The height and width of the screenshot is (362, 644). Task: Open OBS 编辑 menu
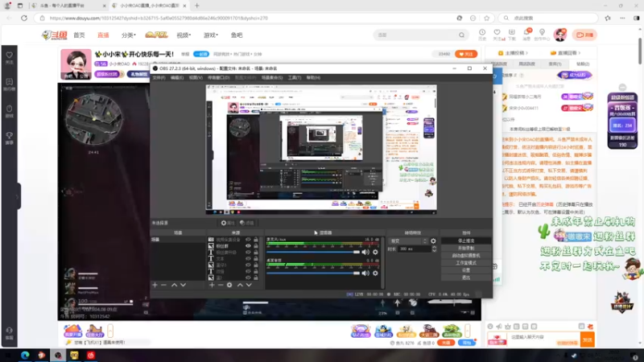click(x=177, y=77)
